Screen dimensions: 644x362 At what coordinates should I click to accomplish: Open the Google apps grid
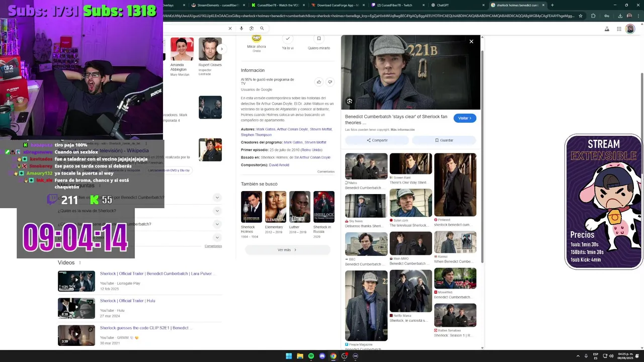coord(619,29)
